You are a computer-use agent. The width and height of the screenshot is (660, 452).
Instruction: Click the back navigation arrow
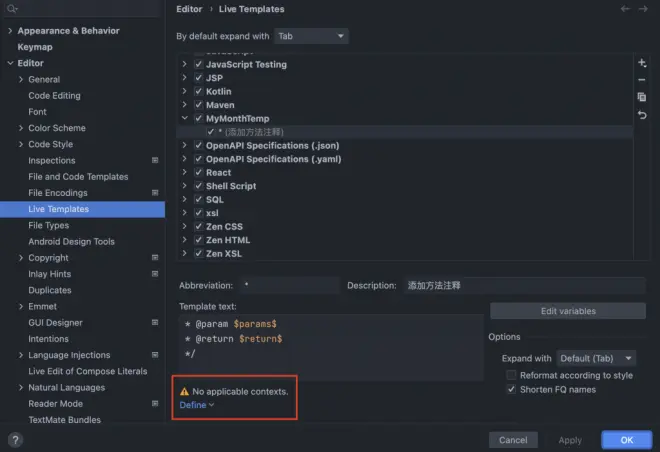625,9
